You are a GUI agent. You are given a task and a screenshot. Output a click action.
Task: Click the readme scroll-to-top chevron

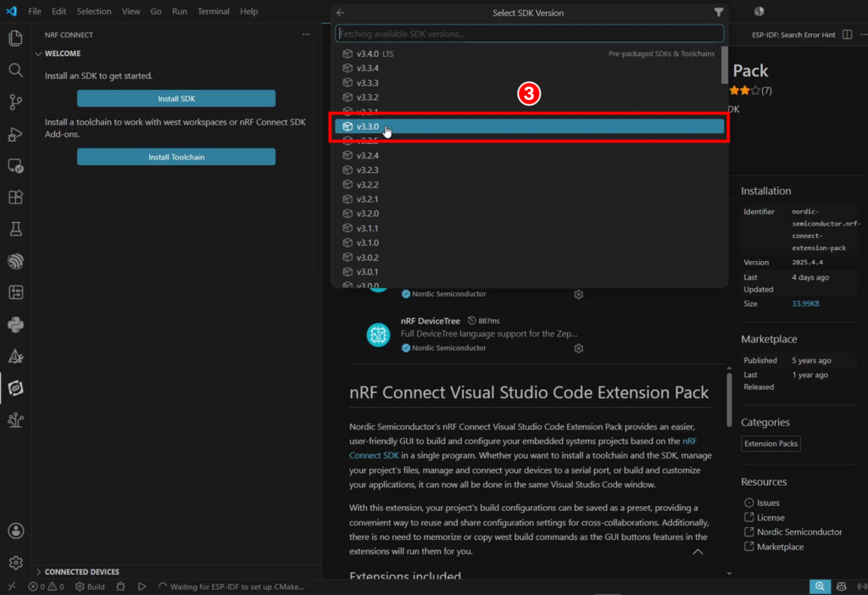[x=698, y=552]
